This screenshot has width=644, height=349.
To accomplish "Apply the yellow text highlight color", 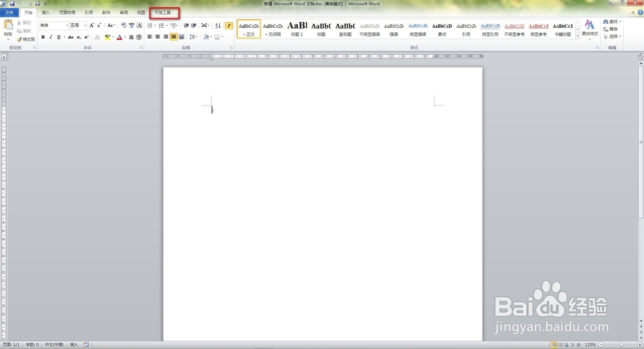I will [x=107, y=37].
